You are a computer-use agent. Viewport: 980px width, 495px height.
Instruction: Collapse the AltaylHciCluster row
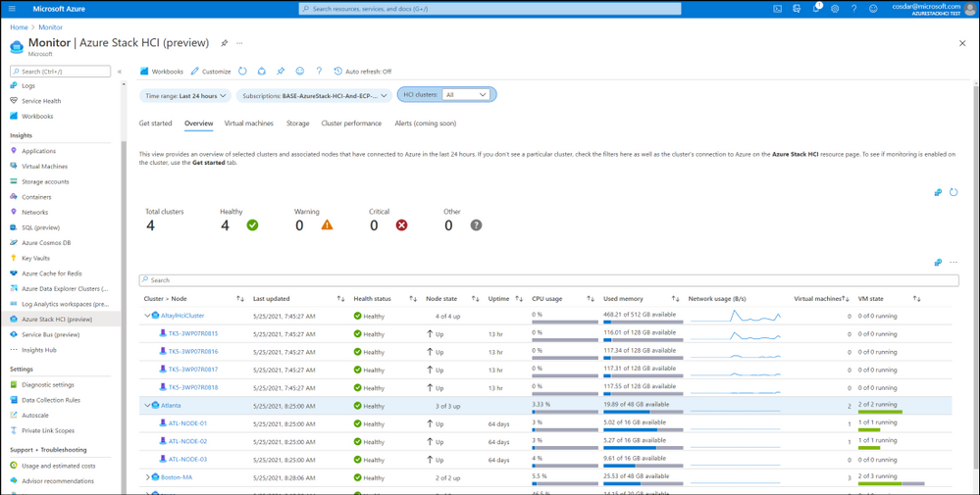pos(147,316)
